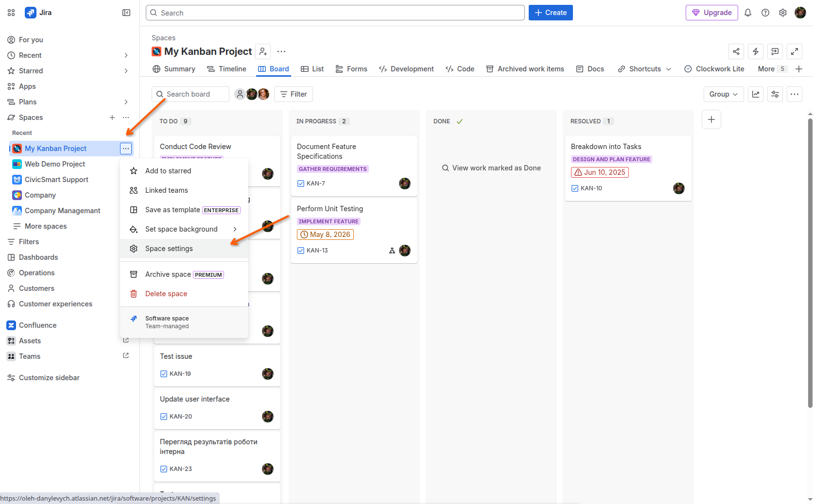This screenshot has width=813, height=504.
Task: Expand the Recent submenu arrow
Action: click(126, 55)
